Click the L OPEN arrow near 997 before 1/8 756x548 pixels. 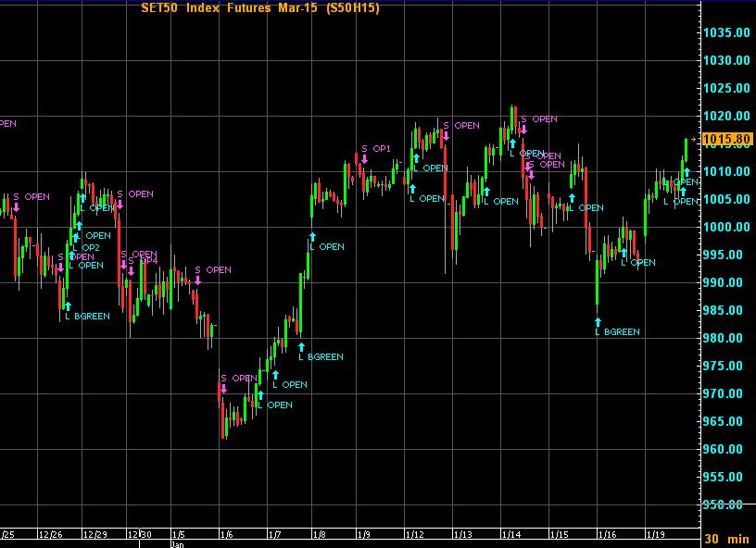(312, 236)
